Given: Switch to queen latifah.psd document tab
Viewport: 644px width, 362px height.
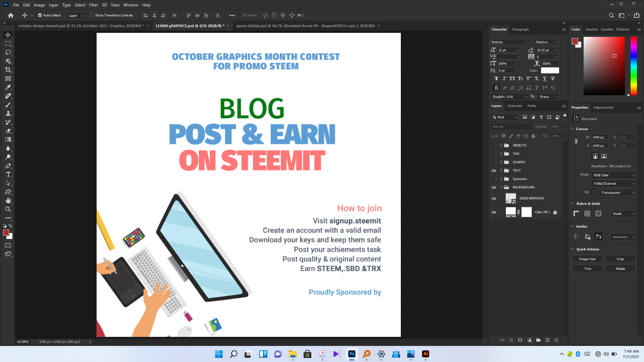Looking at the screenshot, I should pyautogui.click(x=305, y=26).
